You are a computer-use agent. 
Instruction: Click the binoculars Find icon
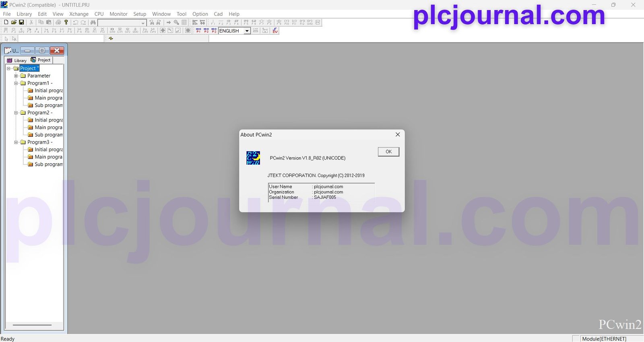tap(93, 23)
